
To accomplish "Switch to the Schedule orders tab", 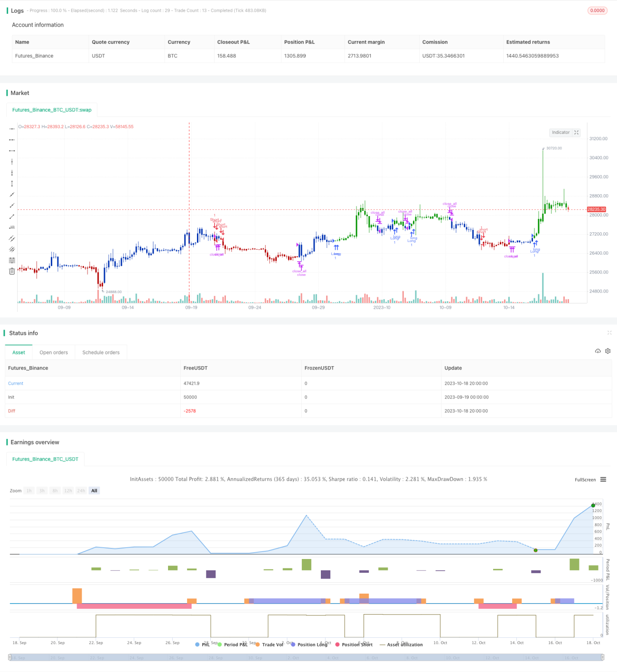I will tap(101, 352).
